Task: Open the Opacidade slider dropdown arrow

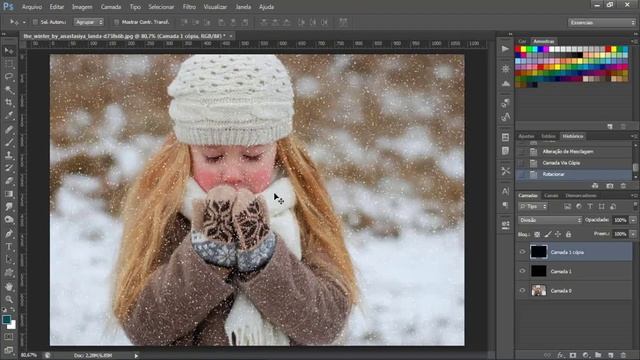Action: (x=633, y=220)
